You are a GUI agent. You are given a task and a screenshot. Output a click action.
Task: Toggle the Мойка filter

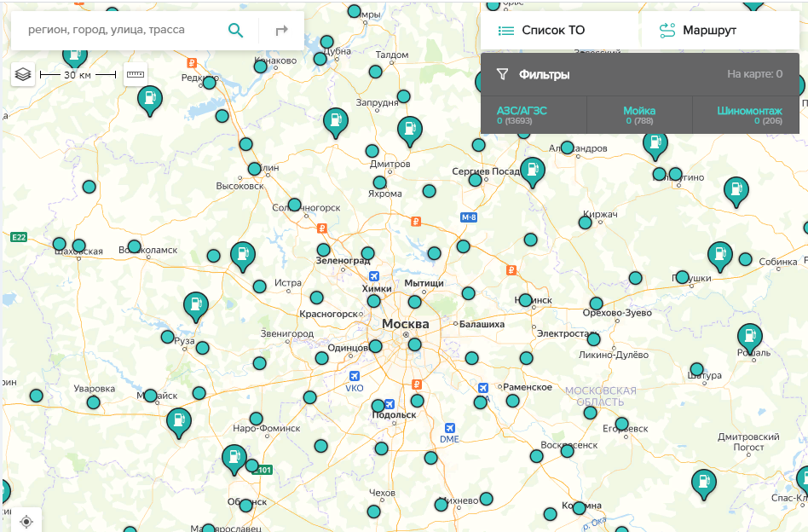click(x=639, y=115)
